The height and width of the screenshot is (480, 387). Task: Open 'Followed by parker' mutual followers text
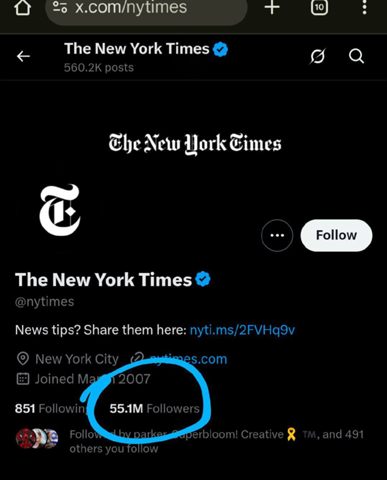coord(216,441)
